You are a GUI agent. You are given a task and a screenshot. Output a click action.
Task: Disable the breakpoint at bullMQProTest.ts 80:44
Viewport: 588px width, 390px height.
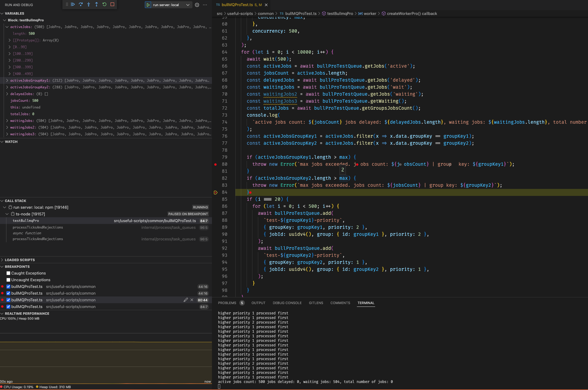pyautogui.click(x=8, y=300)
